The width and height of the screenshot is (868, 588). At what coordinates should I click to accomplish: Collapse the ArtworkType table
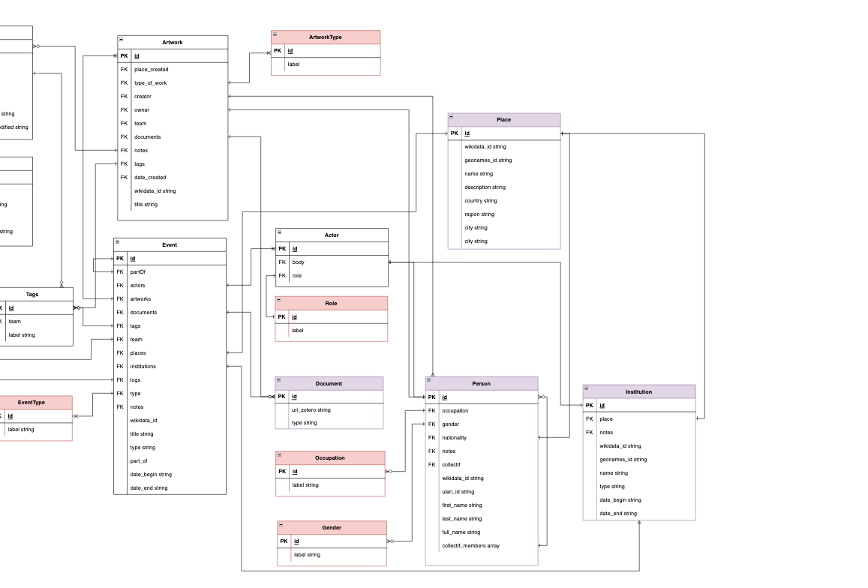tap(275, 34)
